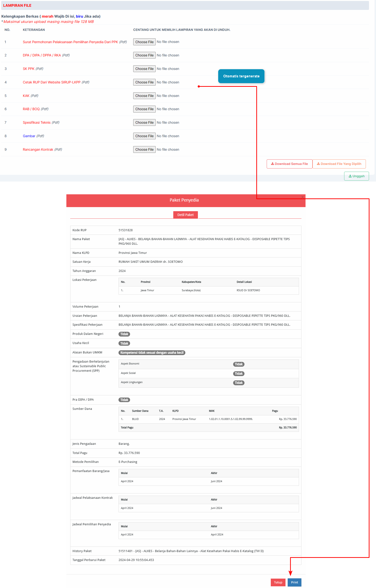Click Download Semua File button
The height and width of the screenshot is (588, 376).
[x=289, y=164]
